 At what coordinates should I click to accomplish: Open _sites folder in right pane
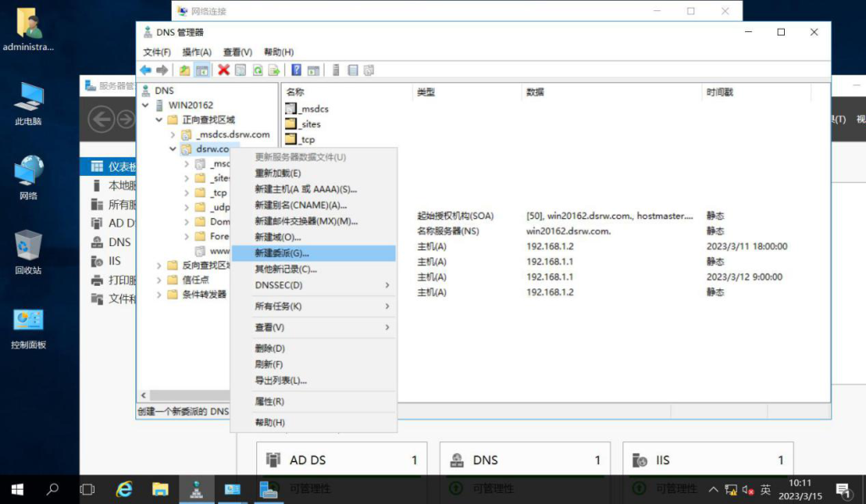303,124
